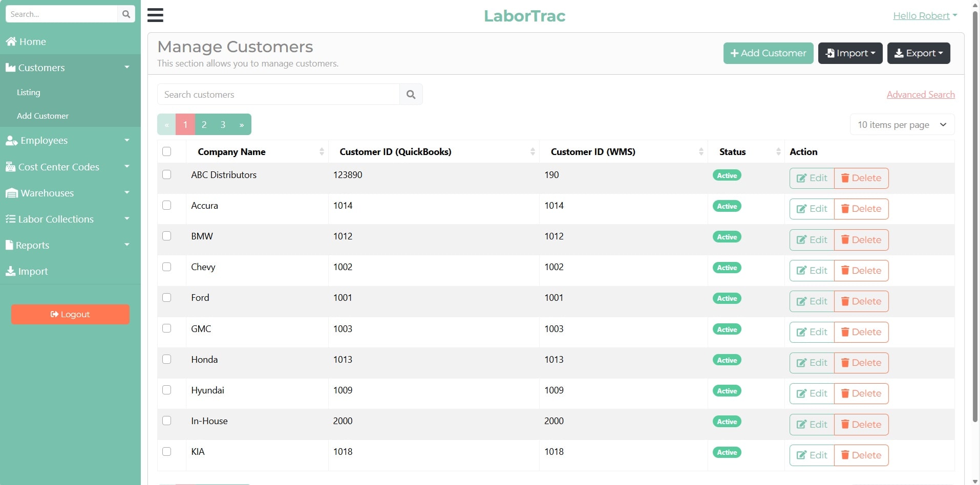Click the hamburger menu icon

click(155, 15)
